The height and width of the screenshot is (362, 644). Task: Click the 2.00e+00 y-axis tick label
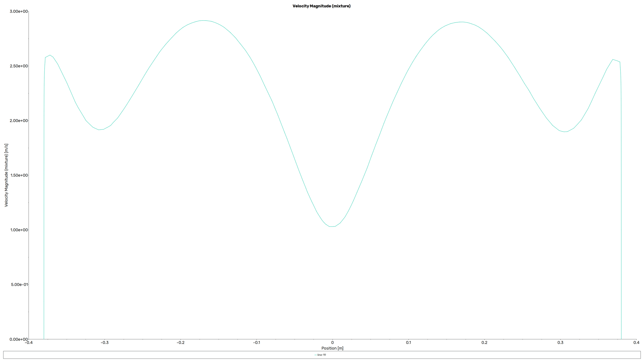click(x=19, y=121)
